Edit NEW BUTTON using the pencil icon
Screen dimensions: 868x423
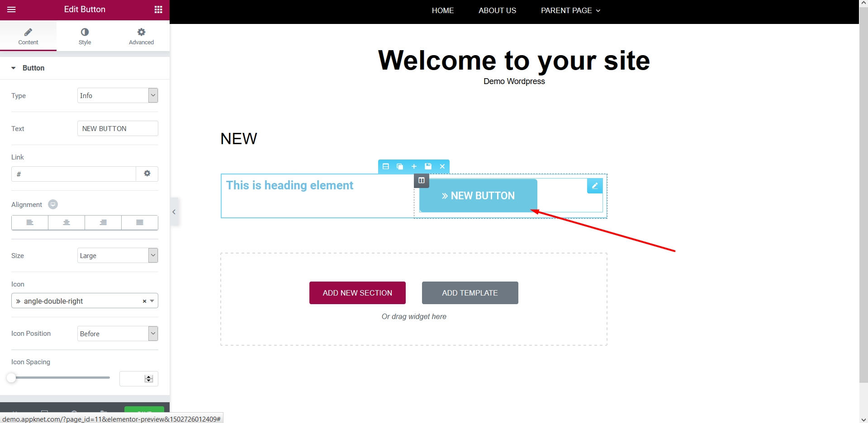594,185
